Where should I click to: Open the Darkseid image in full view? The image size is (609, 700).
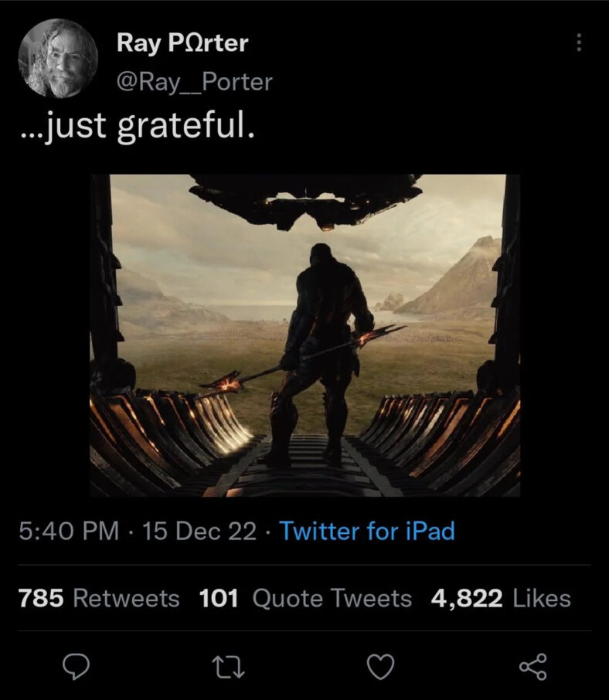pos(304,332)
